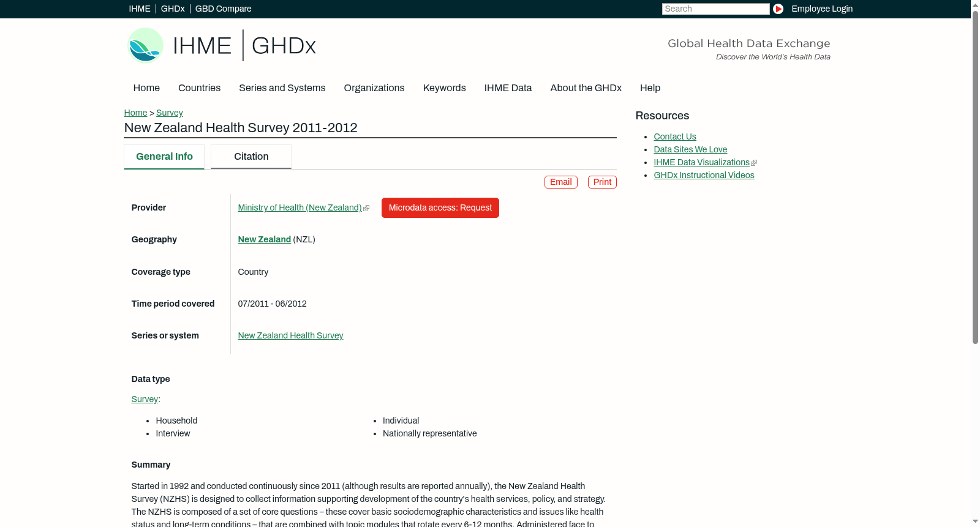
Task: Click the vertical scrollbar thumb
Action: point(975,177)
